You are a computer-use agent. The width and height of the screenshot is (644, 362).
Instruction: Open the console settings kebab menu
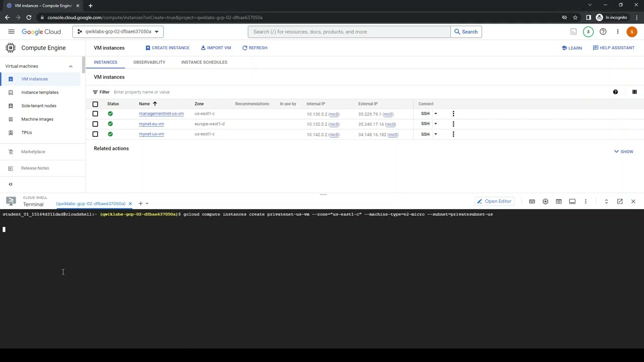pyautogui.click(x=617, y=32)
